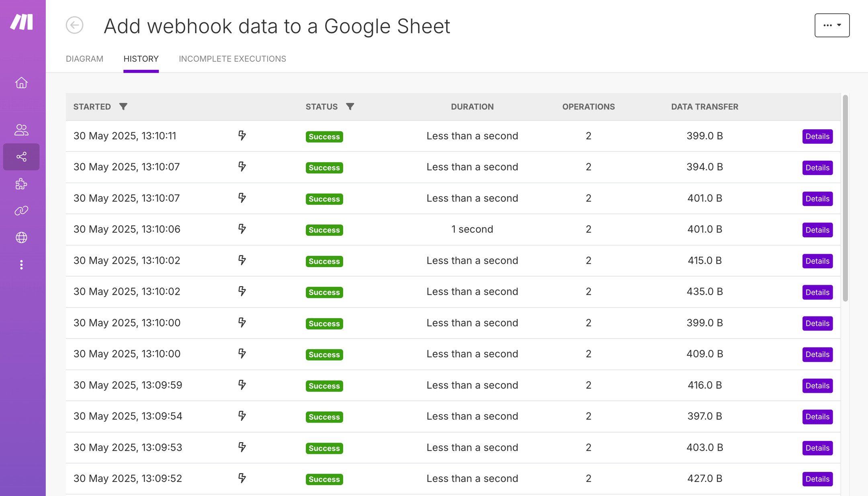Screen dimensions: 868x496
Task: Open the options dropdown at top right
Action: 832,25
